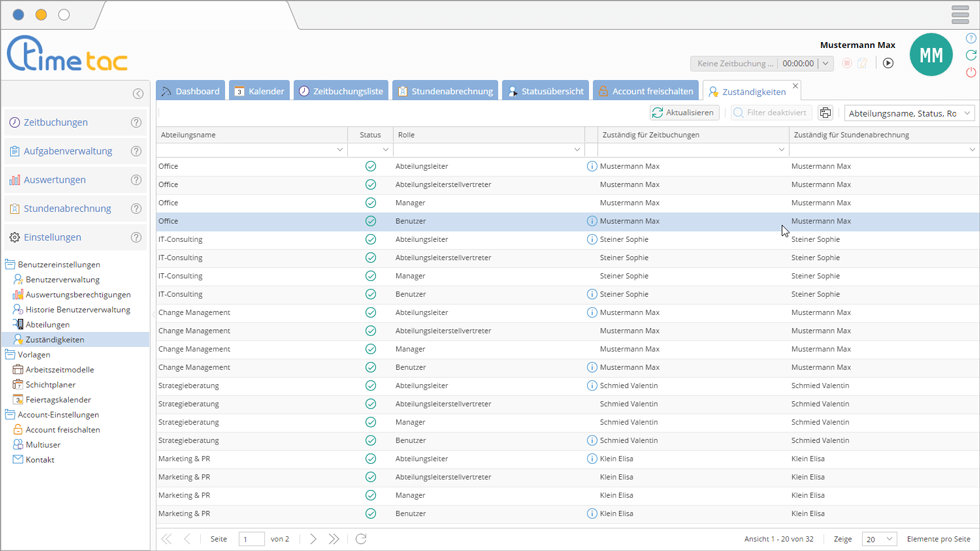Open the help icon next to Zeitbuchungen
The width and height of the screenshot is (980, 551).
coord(136,123)
